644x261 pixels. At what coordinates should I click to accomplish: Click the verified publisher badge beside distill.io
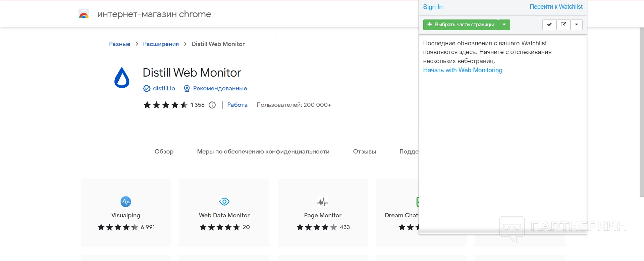[x=147, y=88]
